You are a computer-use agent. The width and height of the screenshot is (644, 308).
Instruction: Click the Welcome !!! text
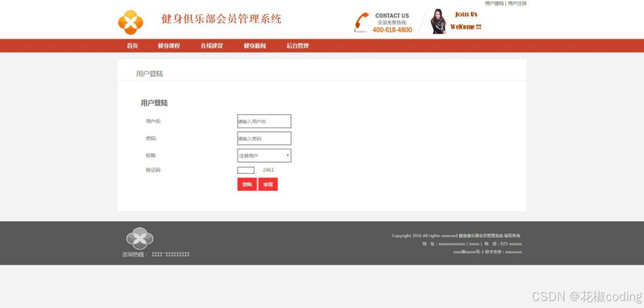point(466,27)
